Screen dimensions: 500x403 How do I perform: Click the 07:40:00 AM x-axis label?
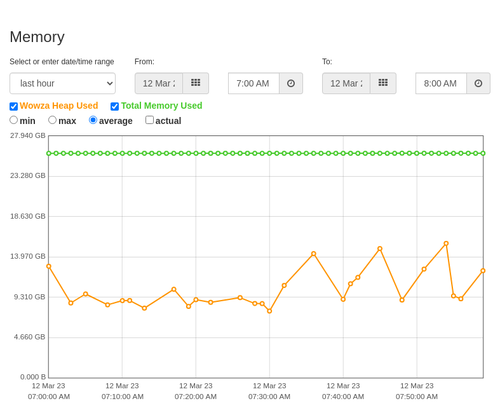click(x=343, y=397)
